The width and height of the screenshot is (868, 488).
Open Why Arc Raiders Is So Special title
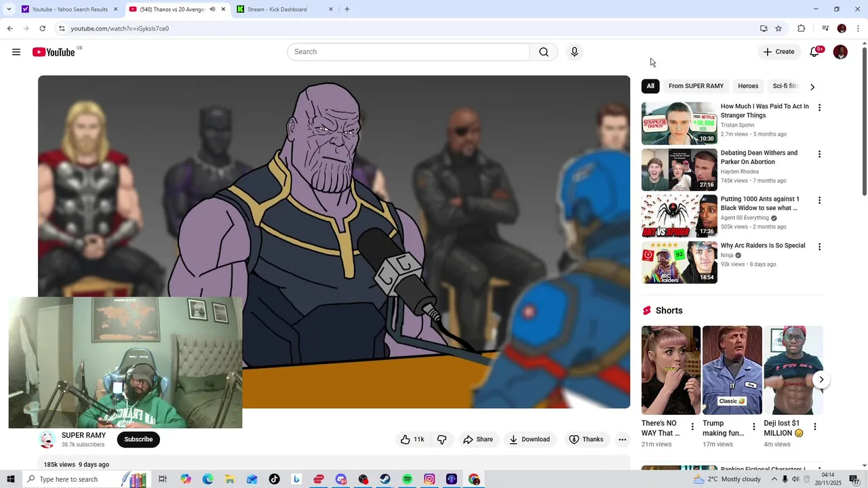763,245
